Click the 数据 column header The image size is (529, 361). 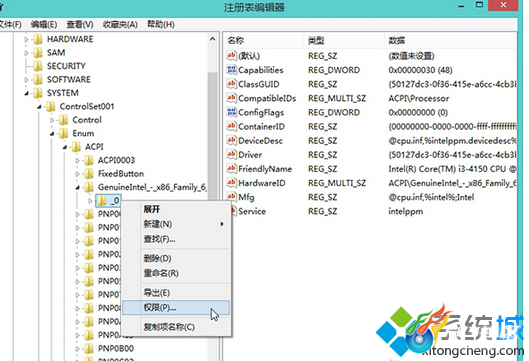click(x=450, y=40)
